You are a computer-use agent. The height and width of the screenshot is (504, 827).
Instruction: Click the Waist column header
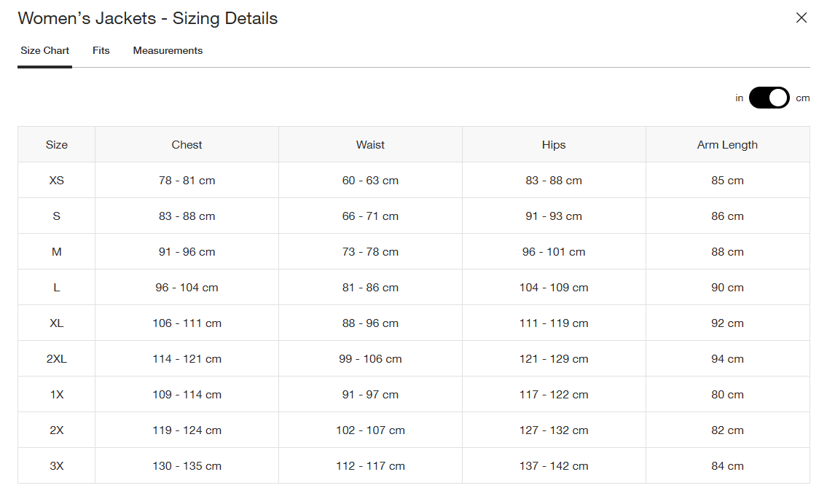(370, 145)
